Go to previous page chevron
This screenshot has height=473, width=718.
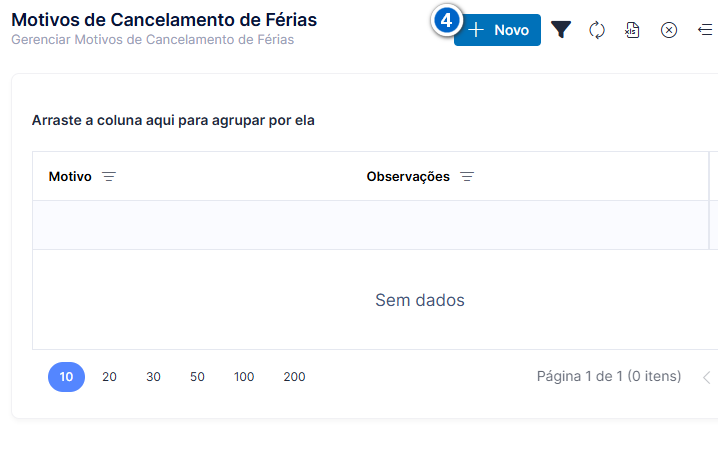click(x=707, y=378)
